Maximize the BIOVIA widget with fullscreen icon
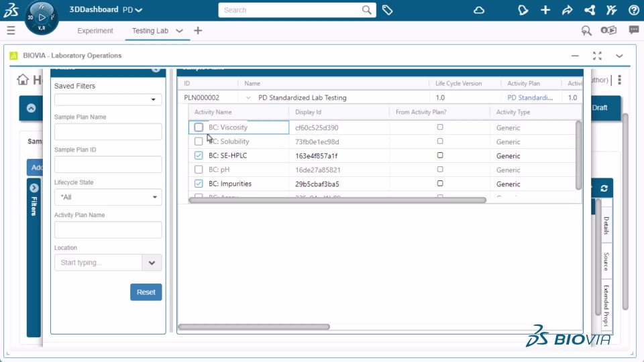Image resolution: width=644 pixels, height=362 pixels. (597, 56)
